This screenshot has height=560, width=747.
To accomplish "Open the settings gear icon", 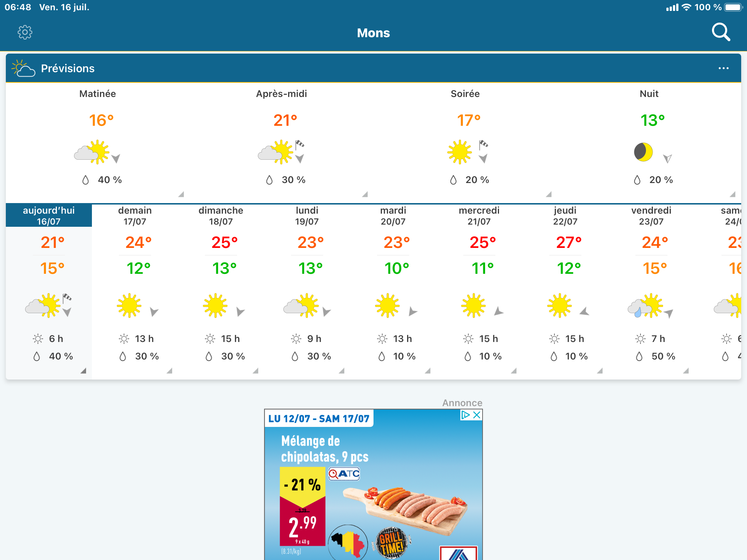I will pos(25,32).
